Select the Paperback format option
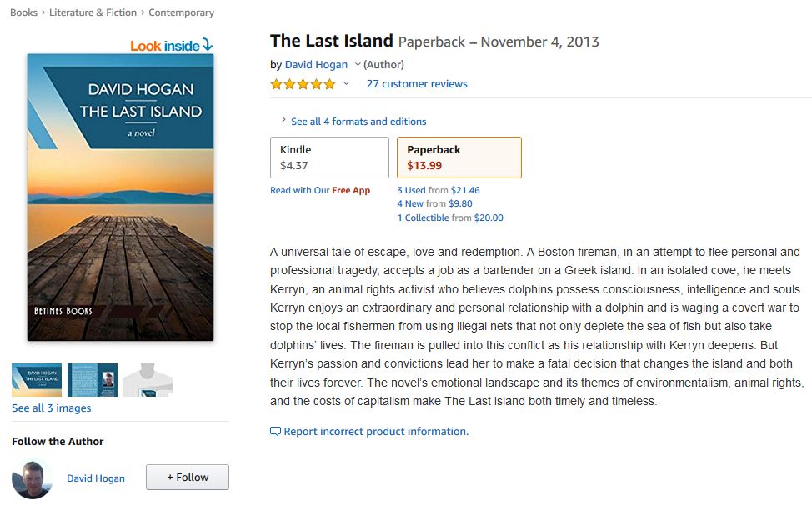 459,157
